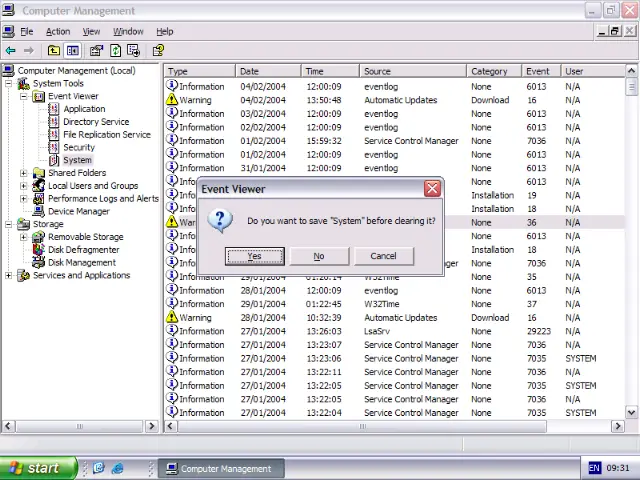This screenshot has height=480, width=640.
Task: Click the Storage node icon
Action: (x=23, y=224)
